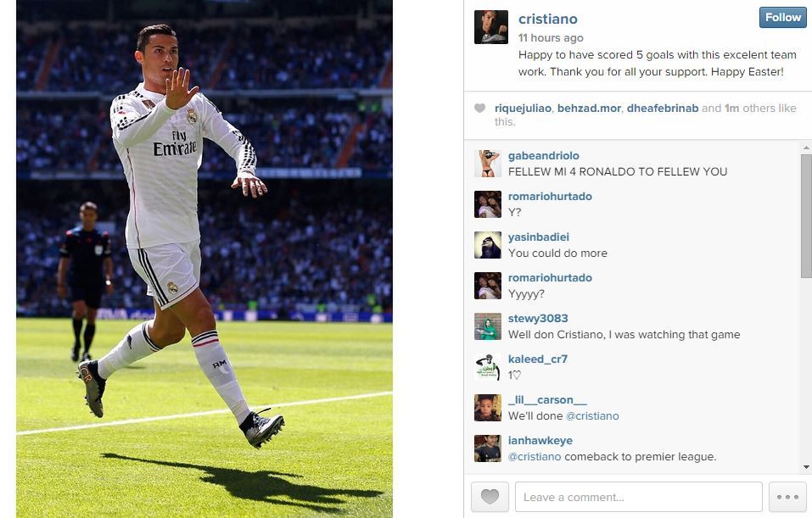Click yasinbadiei's comment avatar
The image size is (812, 518).
click(x=488, y=245)
